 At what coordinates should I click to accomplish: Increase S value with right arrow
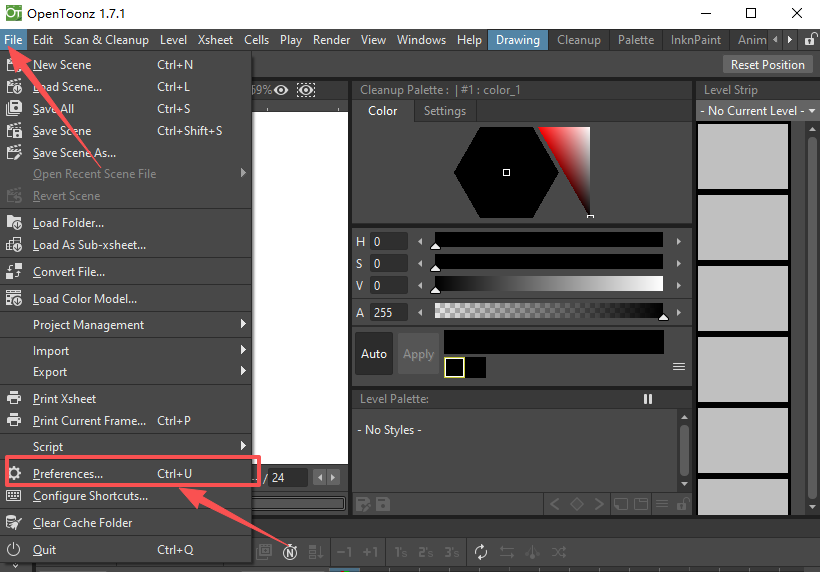click(x=678, y=264)
